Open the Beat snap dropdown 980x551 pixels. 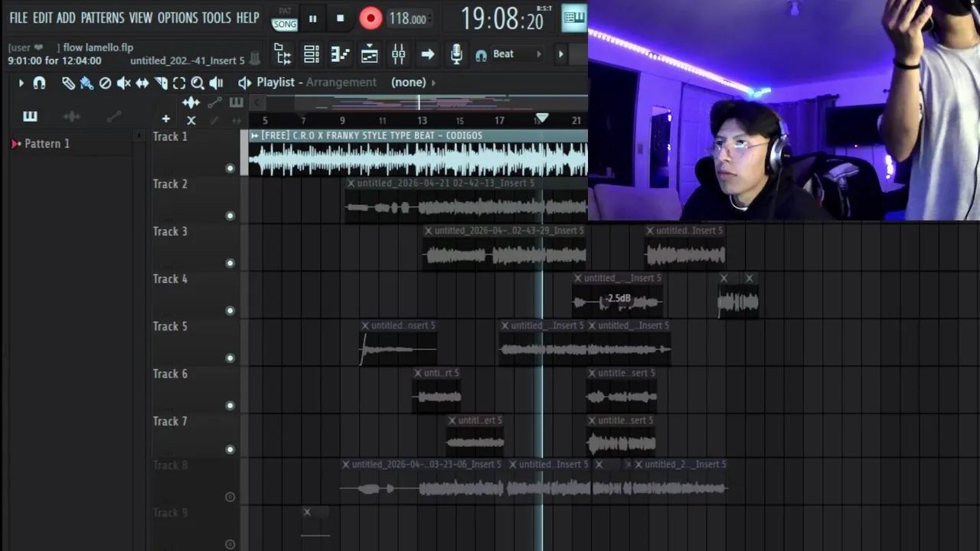[517, 54]
